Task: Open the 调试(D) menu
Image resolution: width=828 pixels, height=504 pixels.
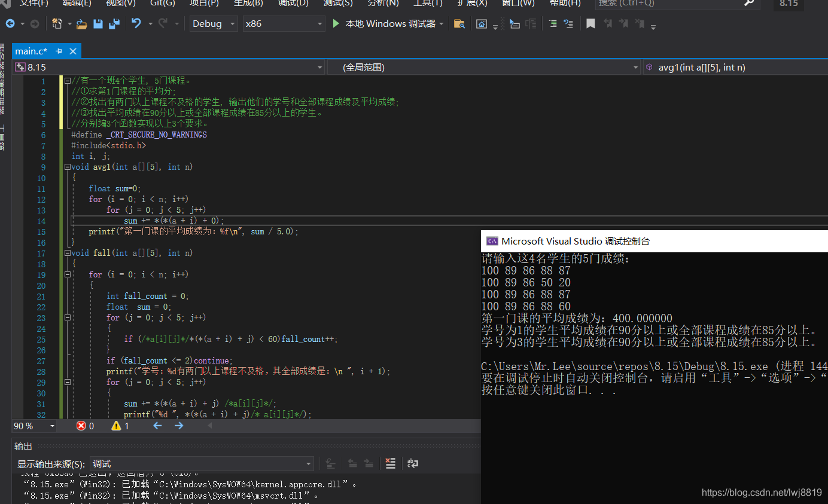Action: coord(293,3)
